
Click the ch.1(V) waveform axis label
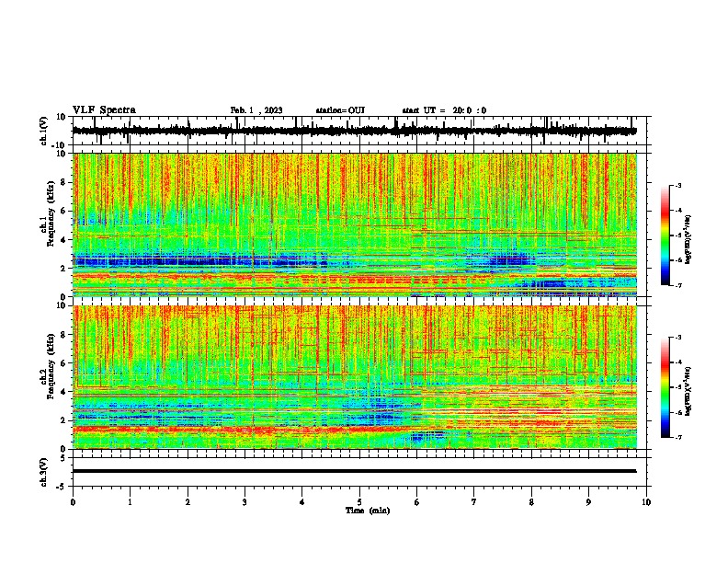[44, 131]
